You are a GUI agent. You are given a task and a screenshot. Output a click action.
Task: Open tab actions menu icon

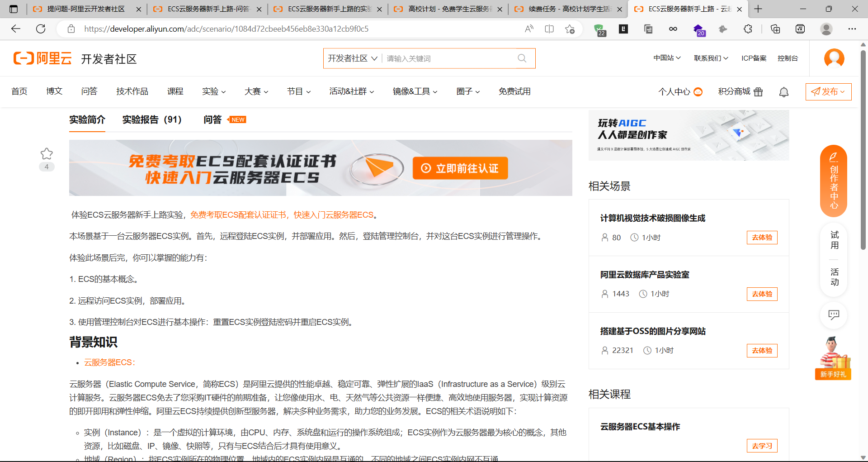(14, 9)
